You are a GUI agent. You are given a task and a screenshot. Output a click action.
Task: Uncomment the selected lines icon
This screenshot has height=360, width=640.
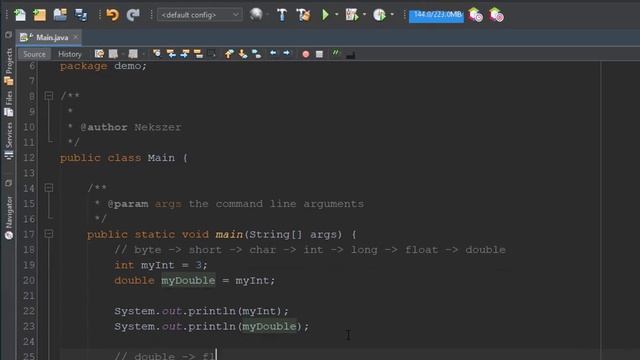click(350, 55)
